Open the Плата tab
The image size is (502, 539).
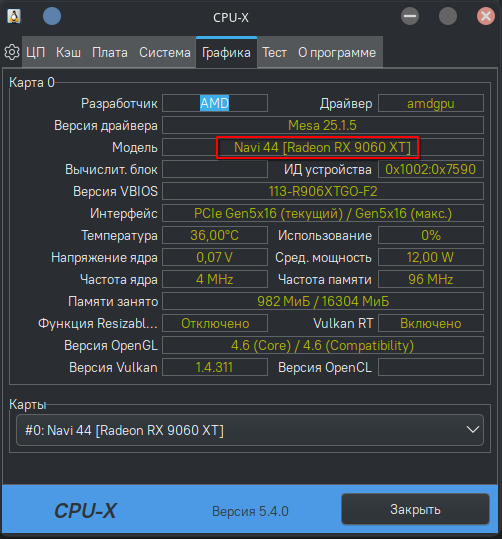(x=110, y=53)
